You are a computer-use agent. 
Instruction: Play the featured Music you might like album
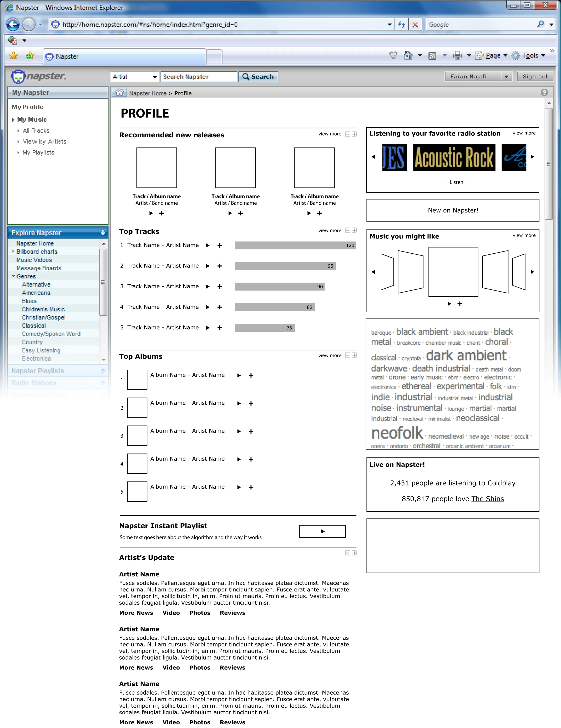[449, 304]
